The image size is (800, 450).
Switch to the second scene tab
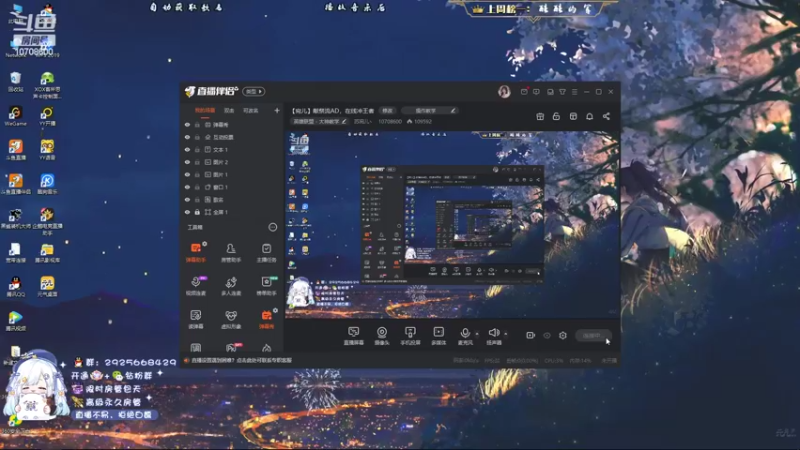(x=229, y=111)
